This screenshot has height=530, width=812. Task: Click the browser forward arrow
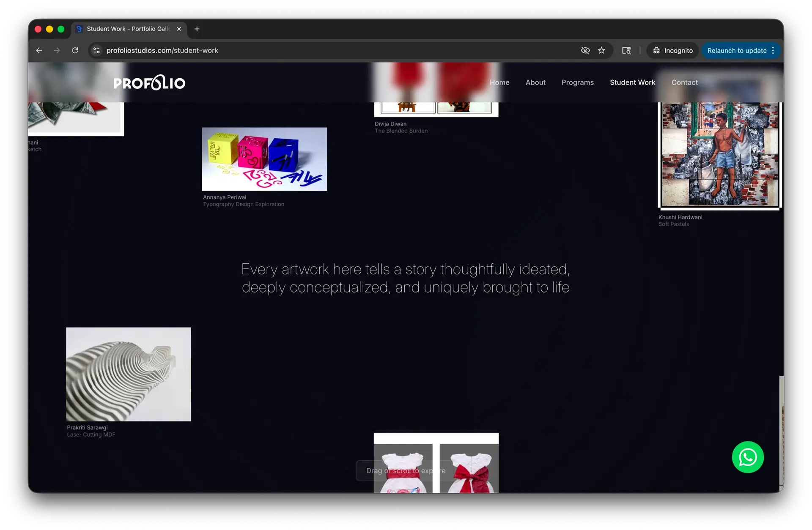point(57,50)
